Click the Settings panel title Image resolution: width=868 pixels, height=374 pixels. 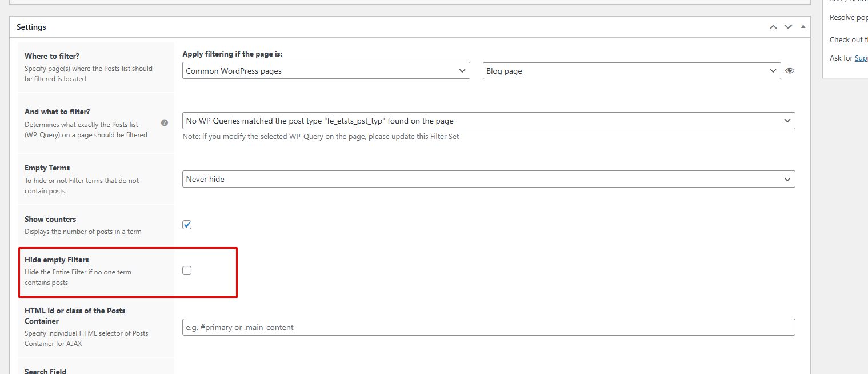pos(31,27)
